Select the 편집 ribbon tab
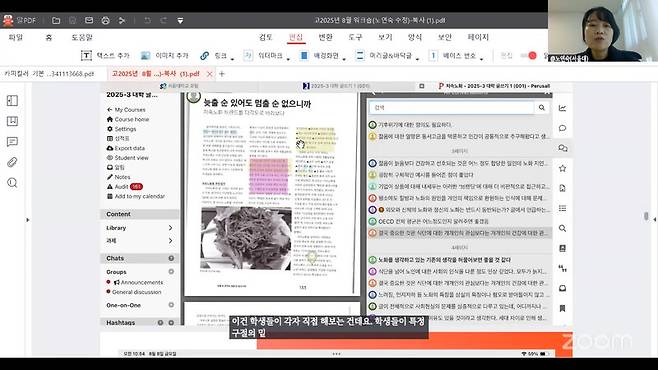The image size is (658, 370). (x=295, y=37)
